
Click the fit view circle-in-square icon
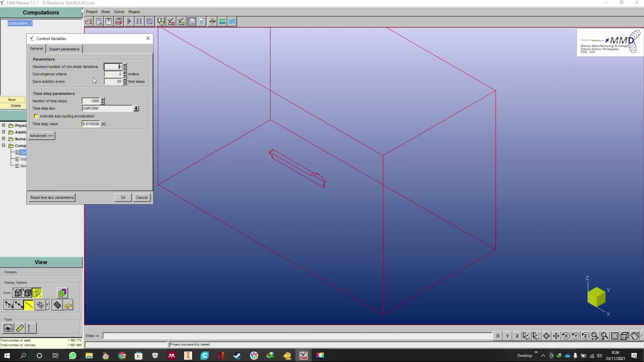614,336
